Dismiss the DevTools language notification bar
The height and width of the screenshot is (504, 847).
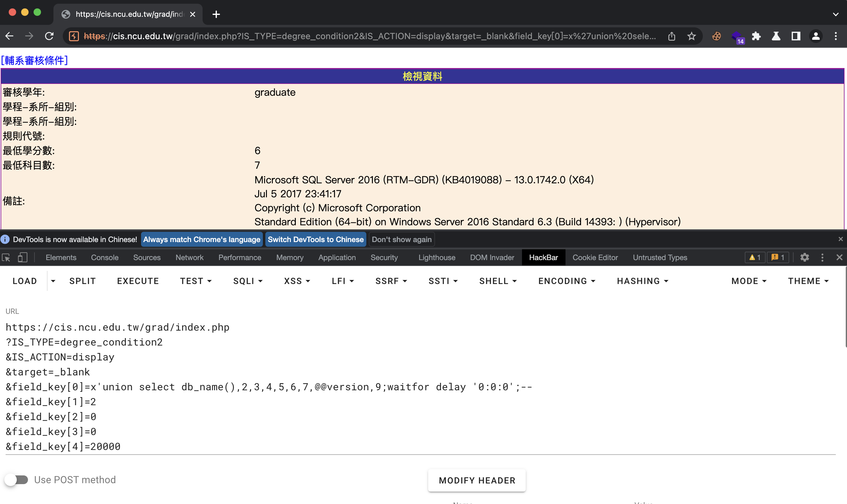(840, 239)
